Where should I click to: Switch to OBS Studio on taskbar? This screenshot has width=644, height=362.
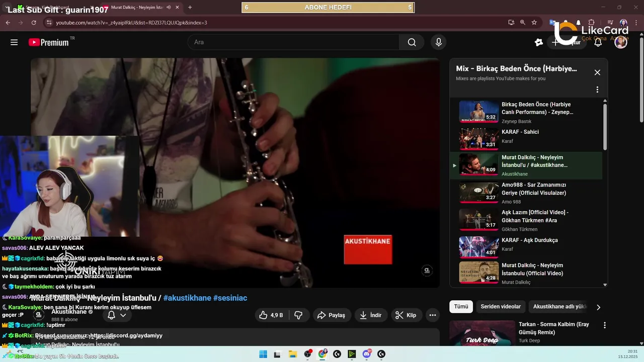(x=307, y=354)
